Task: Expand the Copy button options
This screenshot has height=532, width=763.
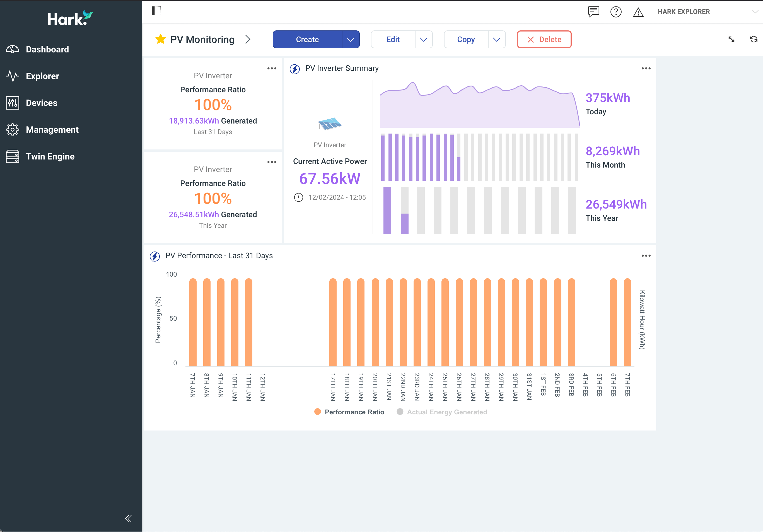Action: (496, 39)
